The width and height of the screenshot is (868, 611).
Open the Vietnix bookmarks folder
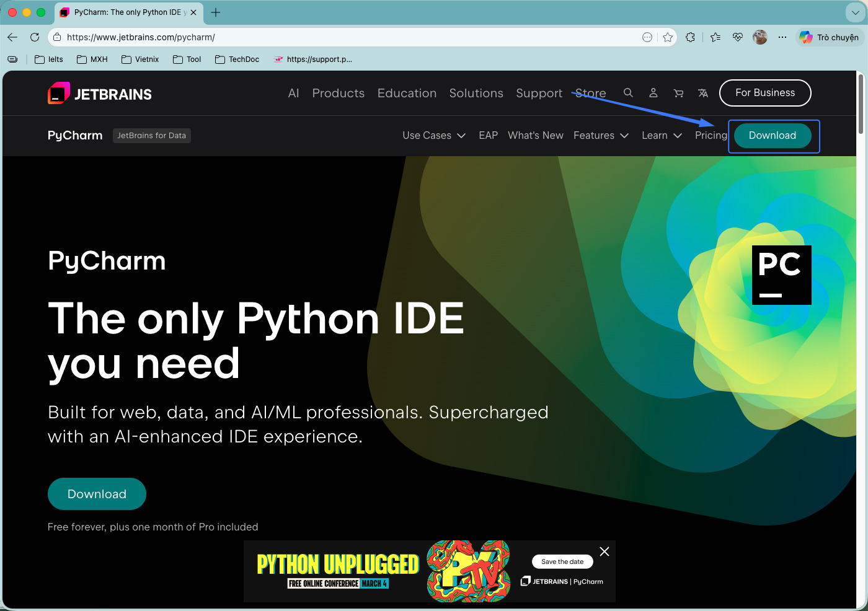[140, 59]
